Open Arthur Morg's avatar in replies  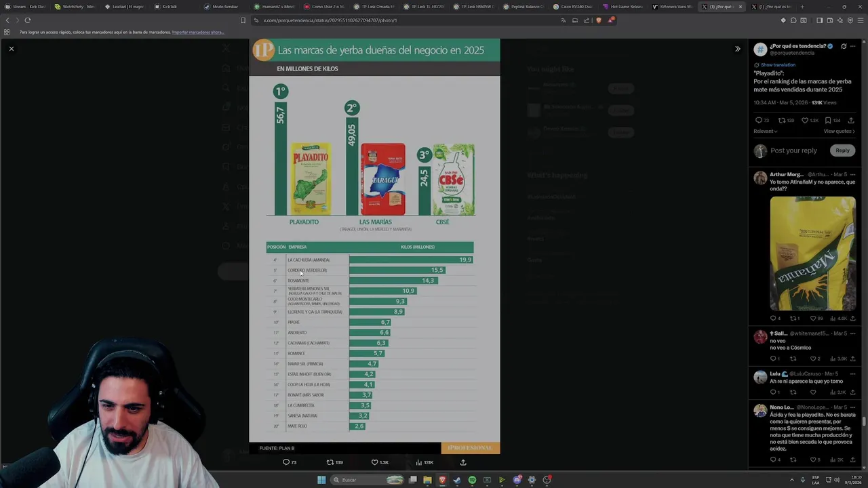[760, 178]
